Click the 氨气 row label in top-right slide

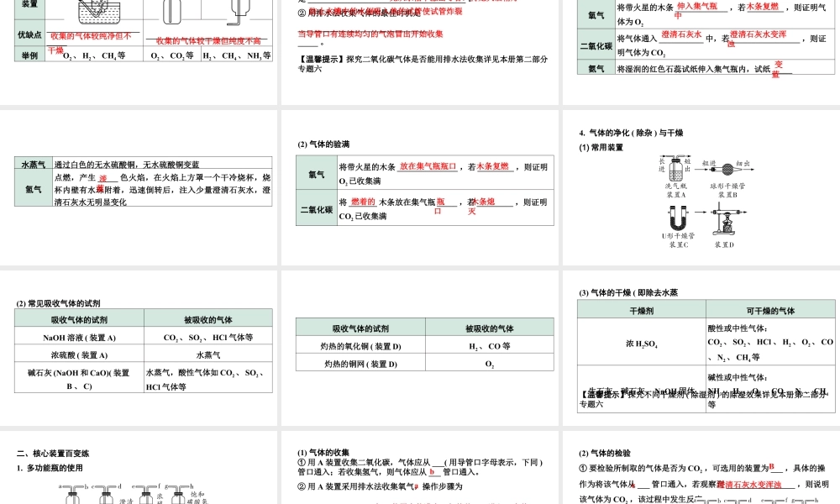[x=596, y=68]
